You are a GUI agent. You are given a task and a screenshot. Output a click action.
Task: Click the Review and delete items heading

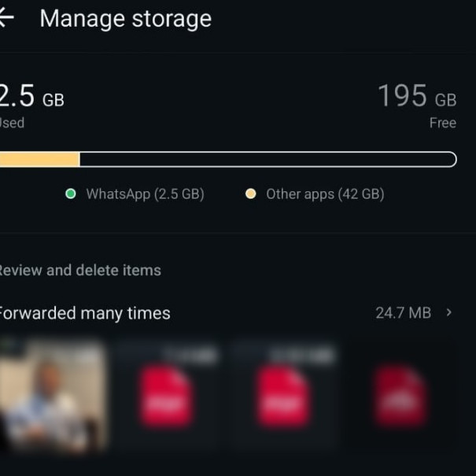coord(79,270)
